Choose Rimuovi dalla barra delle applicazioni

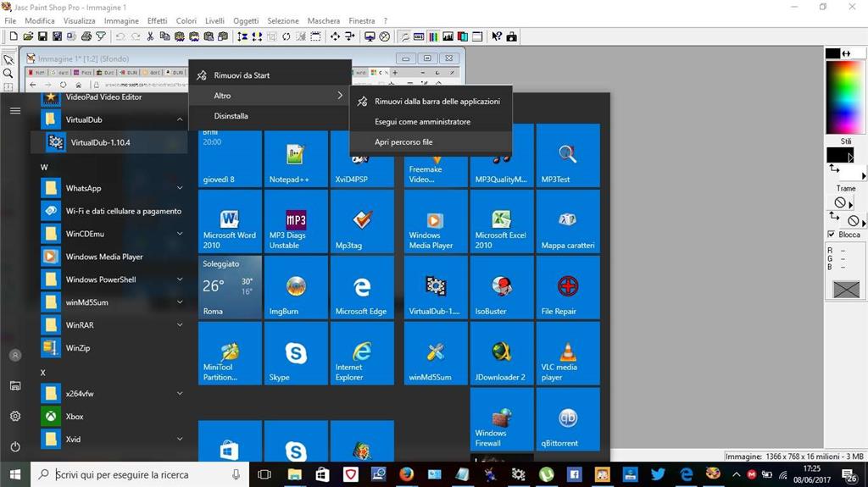coord(431,102)
